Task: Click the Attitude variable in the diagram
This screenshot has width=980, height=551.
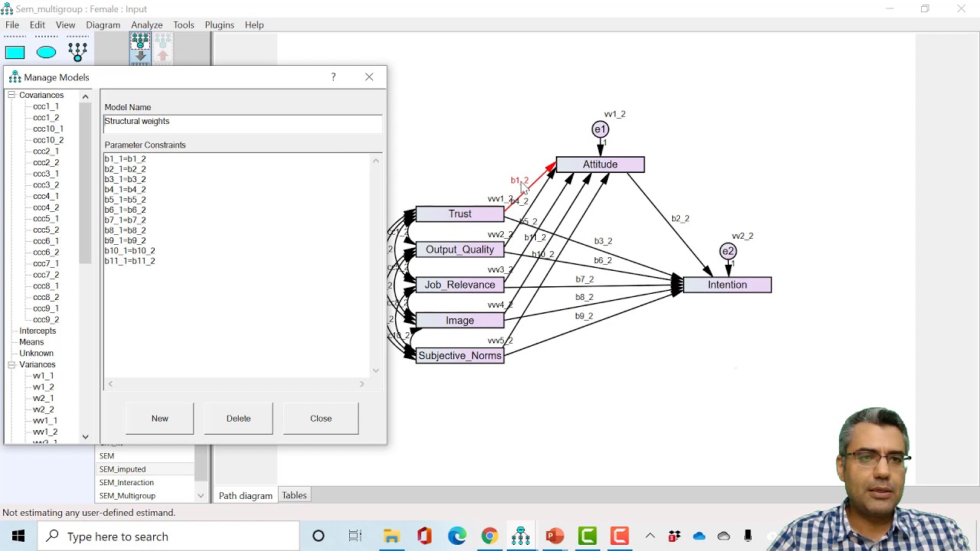Action: pyautogui.click(x=600, y=165)
